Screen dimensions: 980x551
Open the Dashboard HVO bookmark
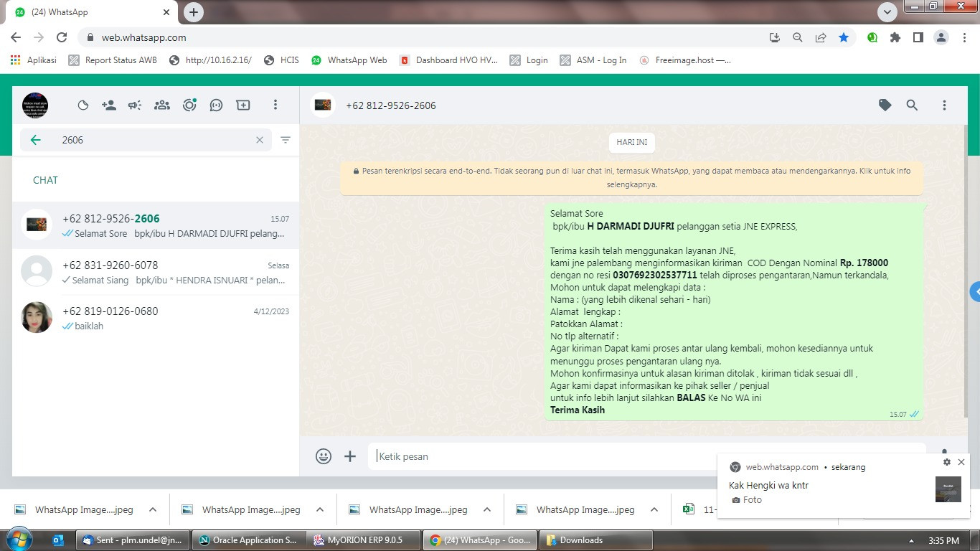[x=449, y=60]
